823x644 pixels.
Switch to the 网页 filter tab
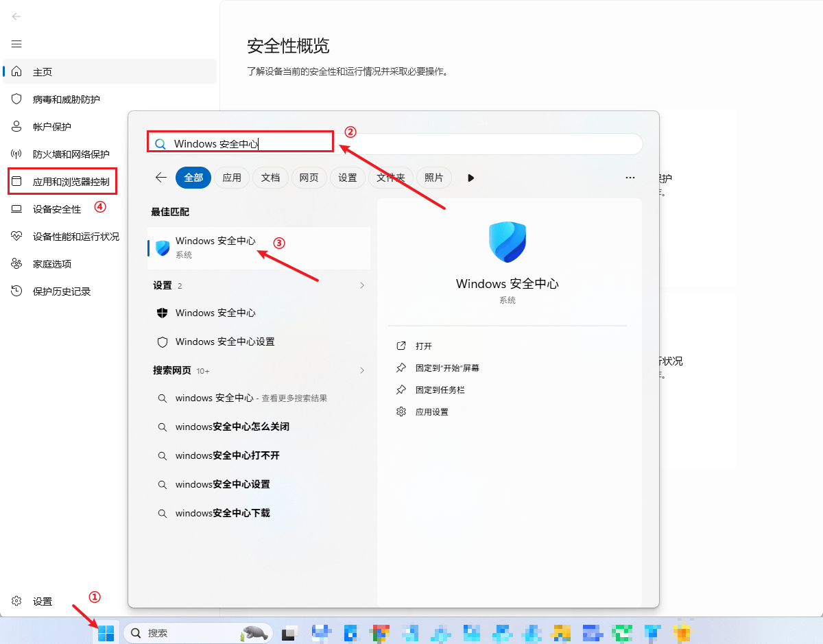(x=309, y=178)
